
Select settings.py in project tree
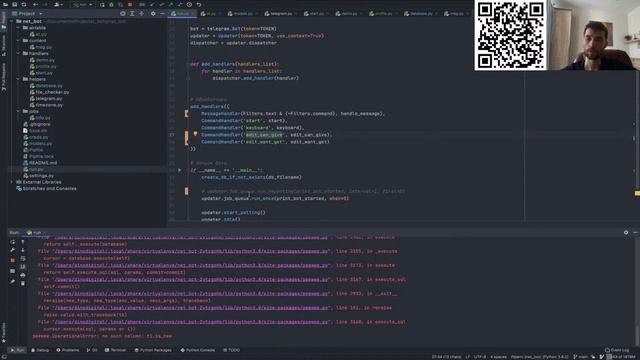pos(41,176)
